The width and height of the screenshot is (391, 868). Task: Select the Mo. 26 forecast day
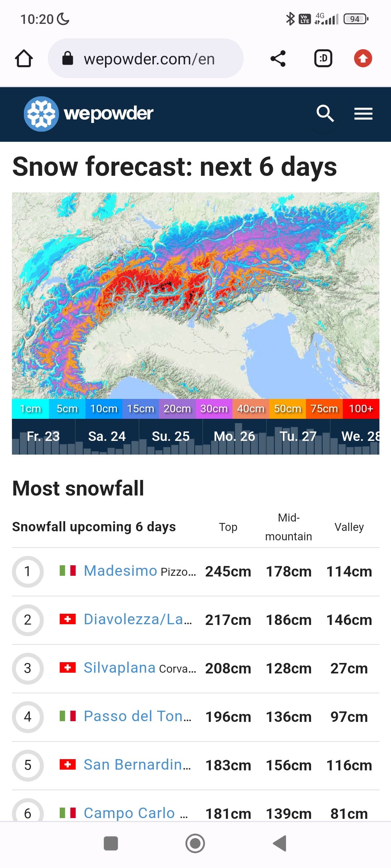tap(235, 437)
